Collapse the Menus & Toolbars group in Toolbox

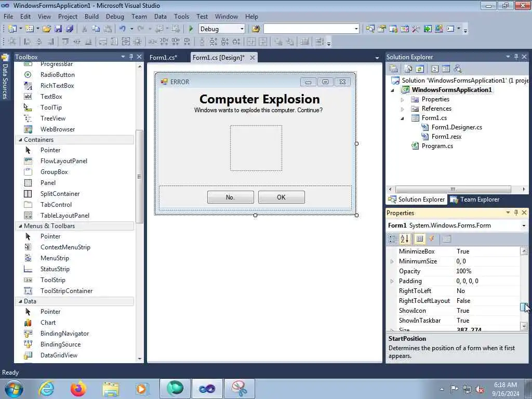[20, 226]
